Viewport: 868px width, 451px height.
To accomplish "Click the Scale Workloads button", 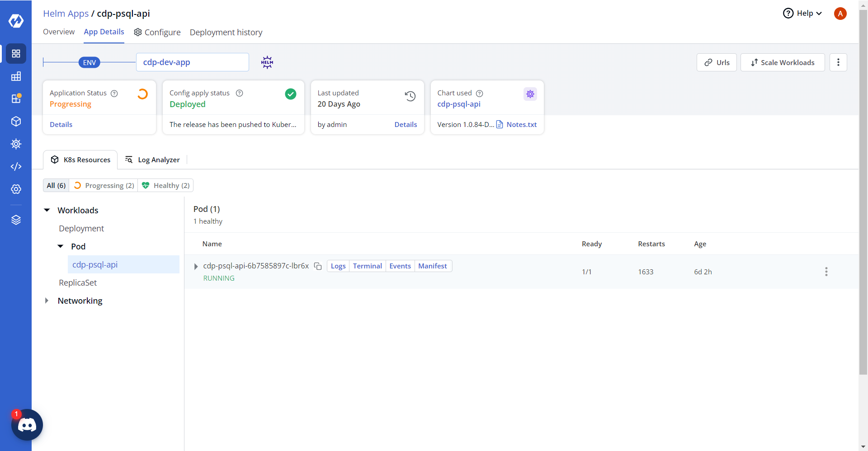I will [782, 62].
